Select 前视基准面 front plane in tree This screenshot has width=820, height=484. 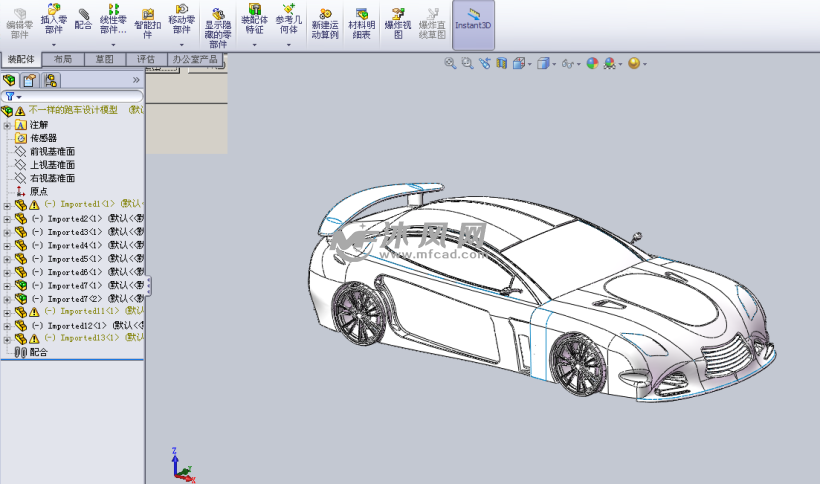point(52,152)
